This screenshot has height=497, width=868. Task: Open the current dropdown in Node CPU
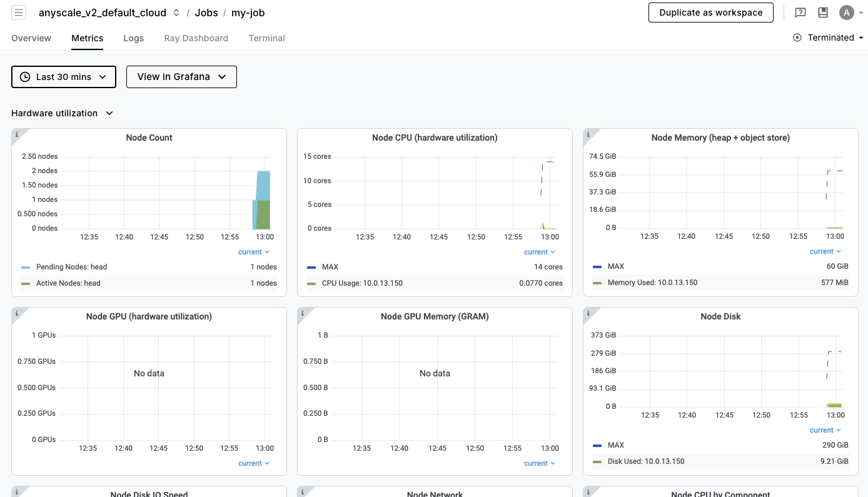coord(540,252)
